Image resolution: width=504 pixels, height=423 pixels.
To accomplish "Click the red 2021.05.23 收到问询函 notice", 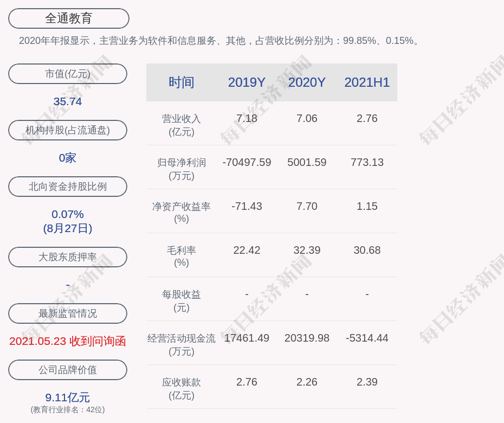I will [x=68, y=341].
